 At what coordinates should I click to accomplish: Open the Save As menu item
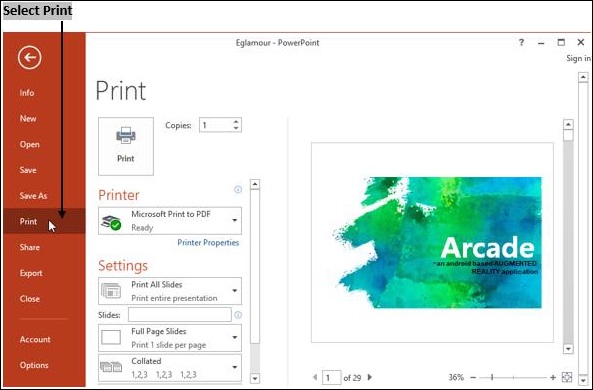pos(33,196)
